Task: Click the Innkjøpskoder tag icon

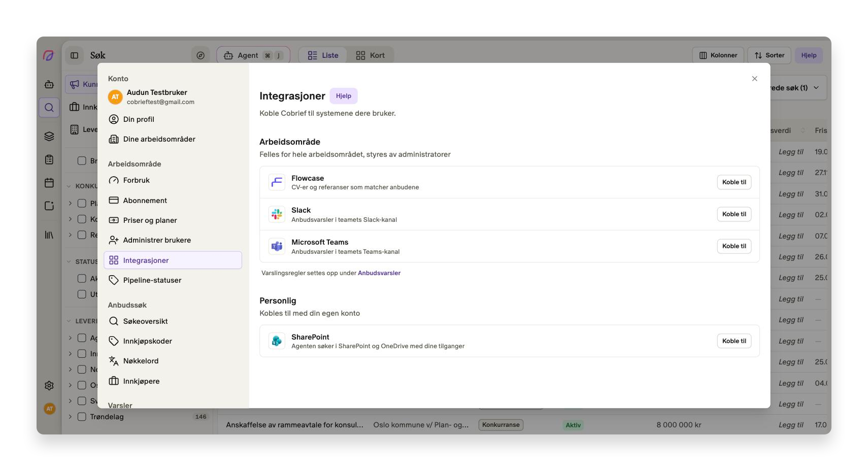Action: [114, 341]
